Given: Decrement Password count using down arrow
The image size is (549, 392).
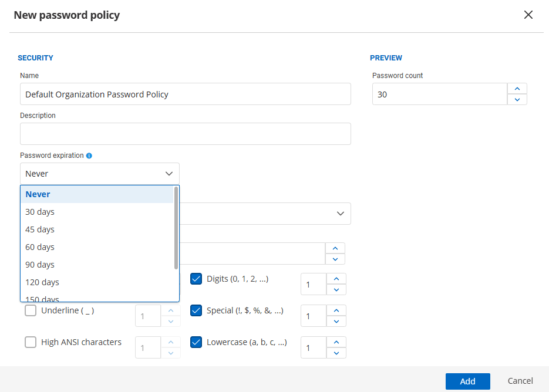Looking at the screenshot, I should (517, 100).
